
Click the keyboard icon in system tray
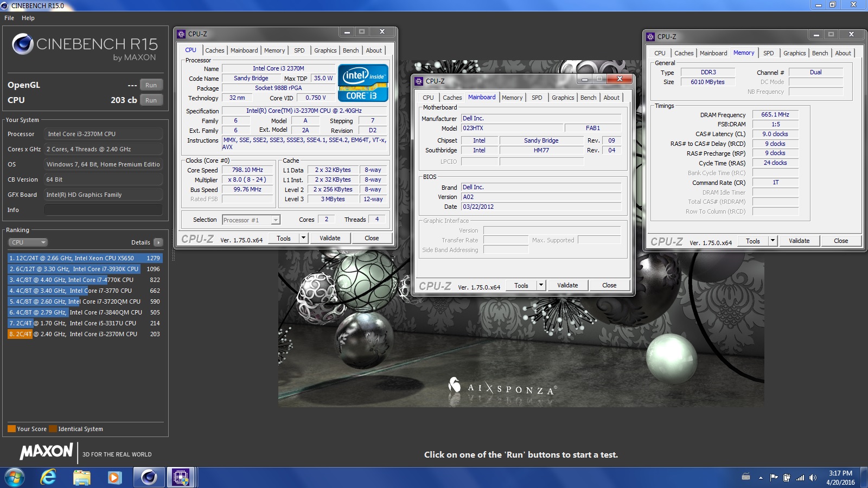pos(746,477)
